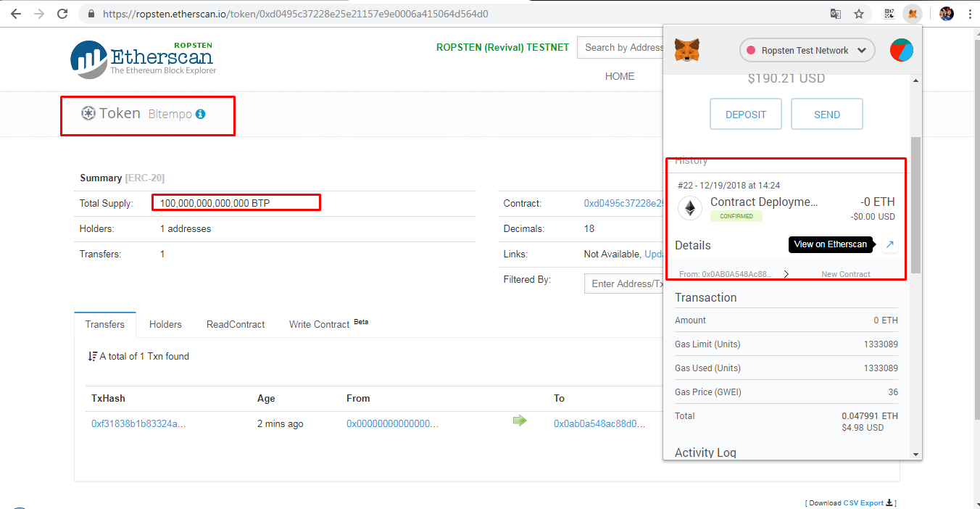The image size is (980, 509).
Task: Open transaction hash 0xf31838b1b83324a link
Action: pos(138,423)
